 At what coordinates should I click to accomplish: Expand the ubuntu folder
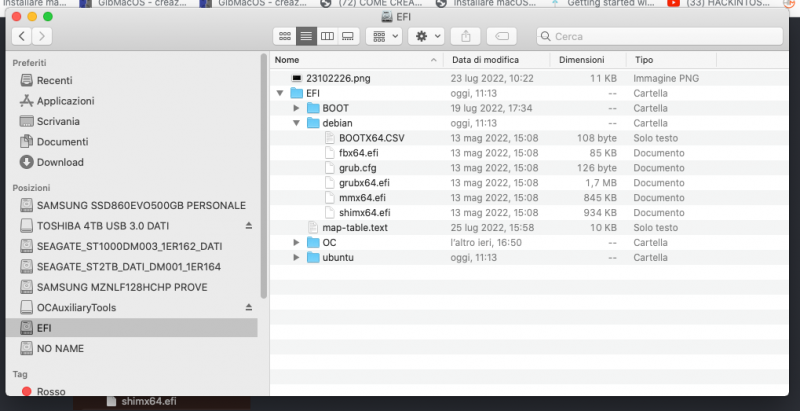(x=297, y=257)
